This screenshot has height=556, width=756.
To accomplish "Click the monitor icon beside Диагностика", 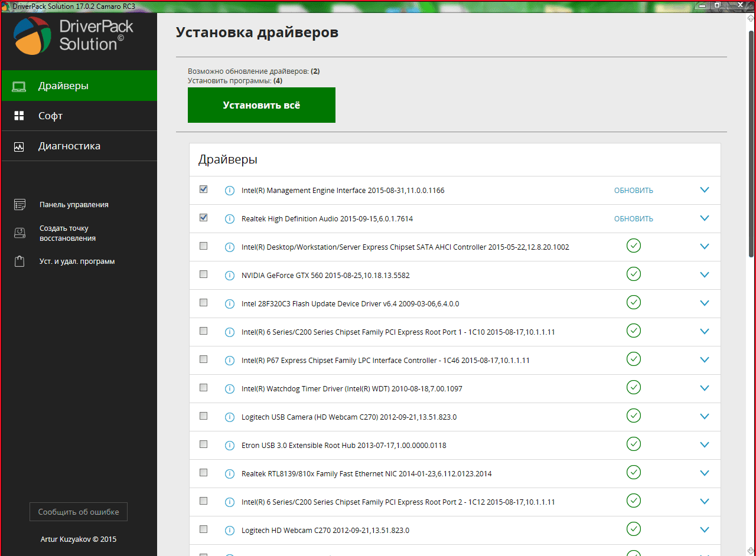I will (19, 146).
